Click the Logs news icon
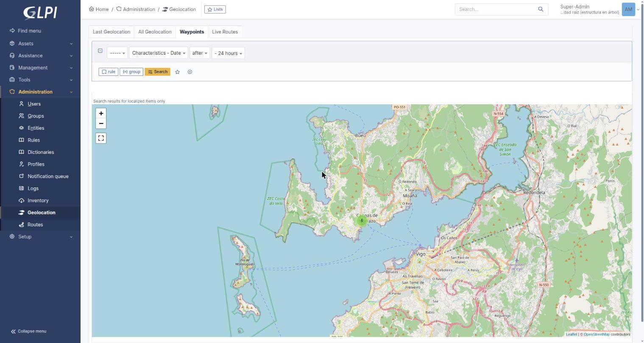The height and width of the screenshot is (343, 644). coord(21,188)
